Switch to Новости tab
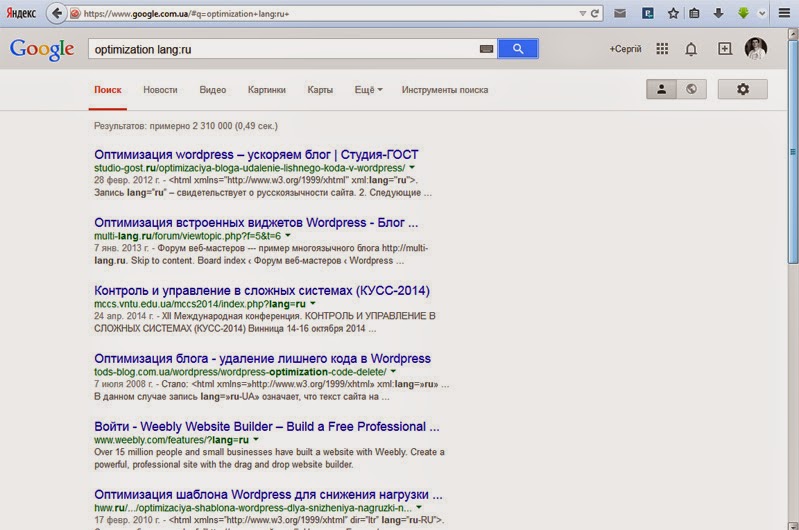 (x=160, y=90)
